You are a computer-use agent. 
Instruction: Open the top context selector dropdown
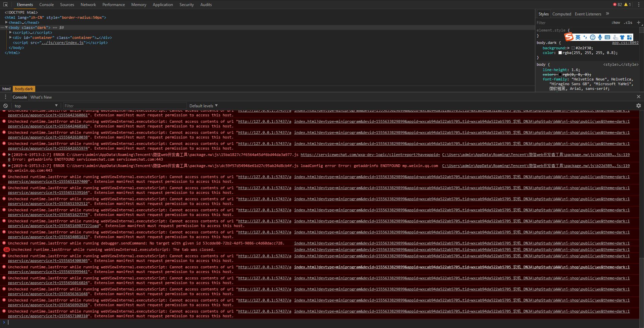coord(36,106)
